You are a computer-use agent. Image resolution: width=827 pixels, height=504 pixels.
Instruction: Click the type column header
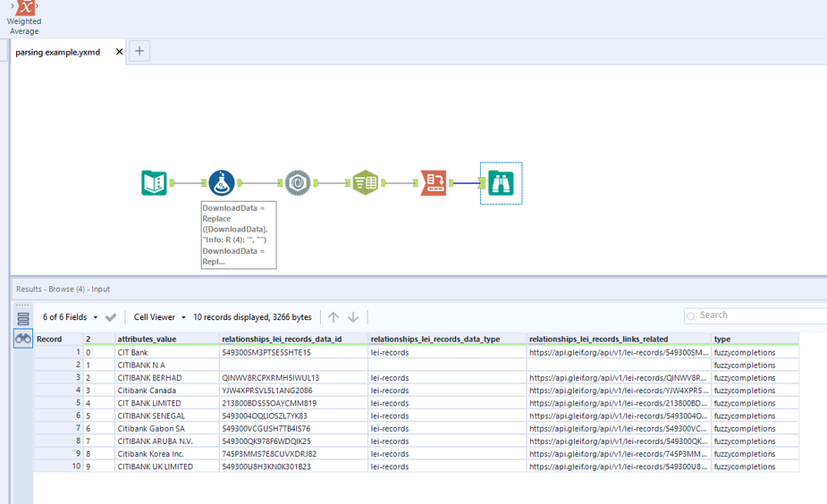(755, 339)
